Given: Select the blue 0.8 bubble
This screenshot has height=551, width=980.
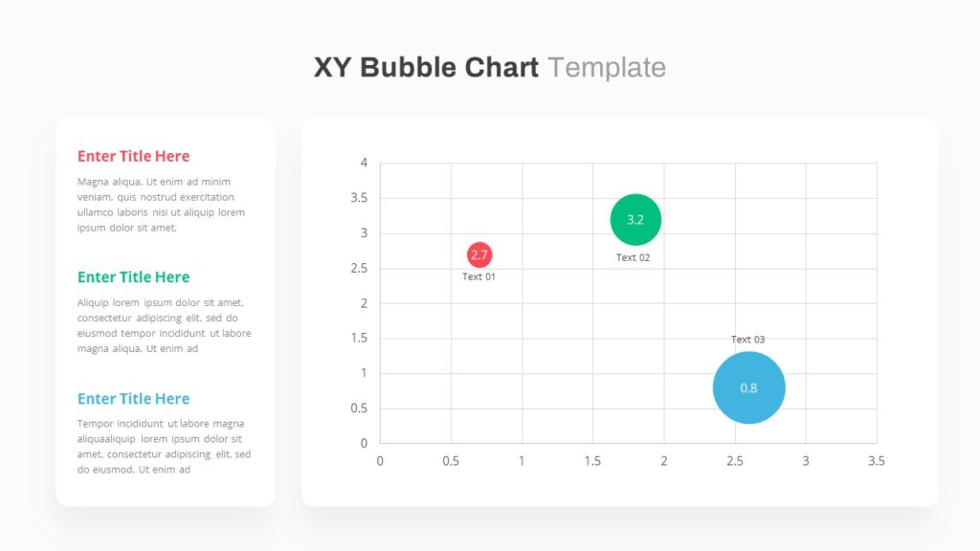Looking at the screenshot, I should point(748,388).
